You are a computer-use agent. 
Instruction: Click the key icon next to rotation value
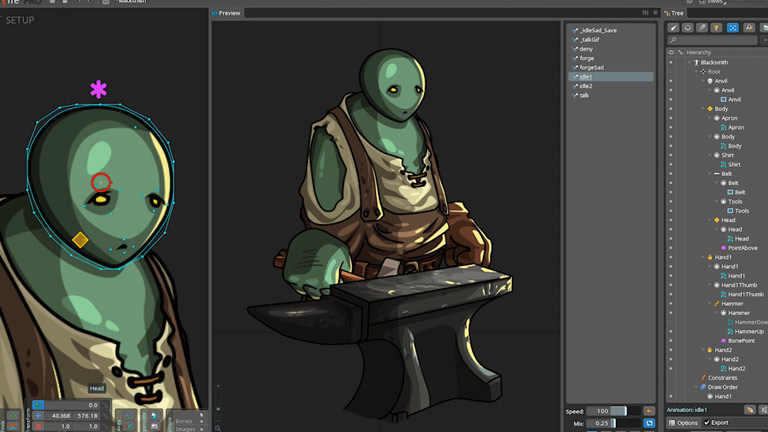pos(105,405)
